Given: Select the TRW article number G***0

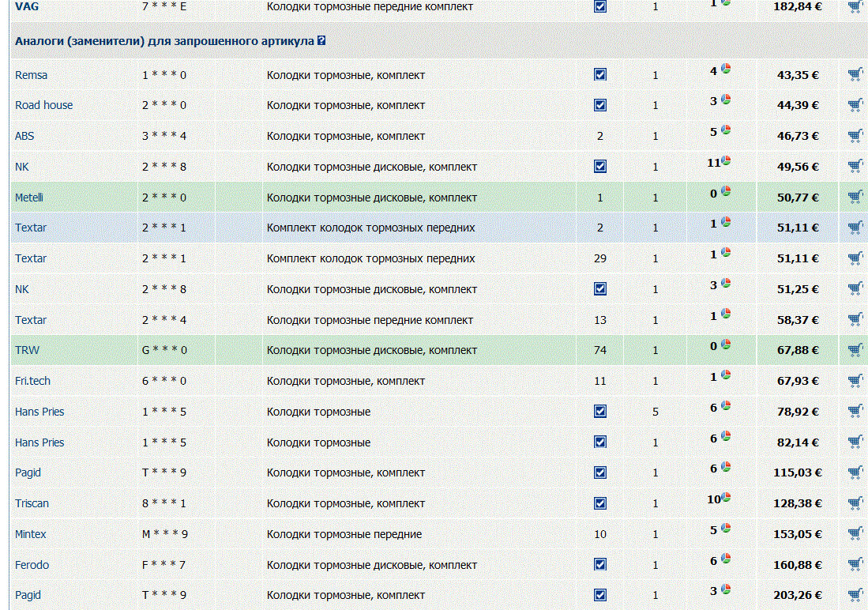Looking at the screenshot, I should click(x=164, y=350).
